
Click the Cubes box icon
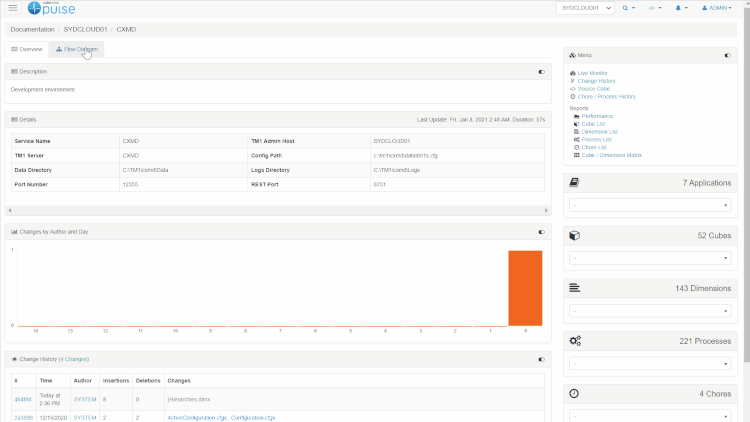coord(574,236)
